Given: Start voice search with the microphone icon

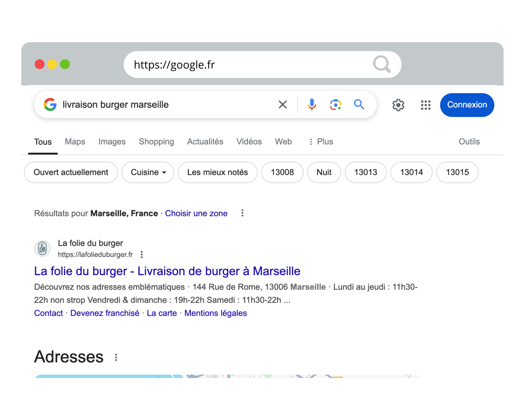Looking at the screenshot, I should [x=312, y=104].
